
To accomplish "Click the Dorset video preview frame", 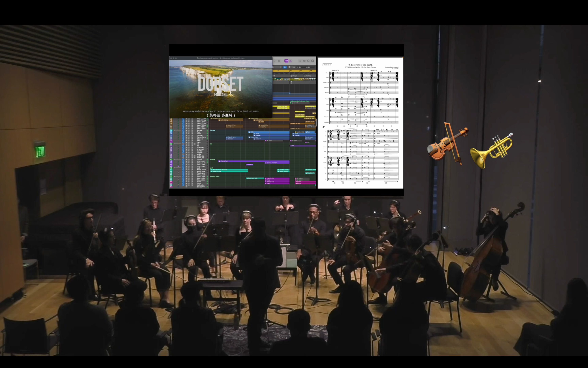I will click(221, 89).
